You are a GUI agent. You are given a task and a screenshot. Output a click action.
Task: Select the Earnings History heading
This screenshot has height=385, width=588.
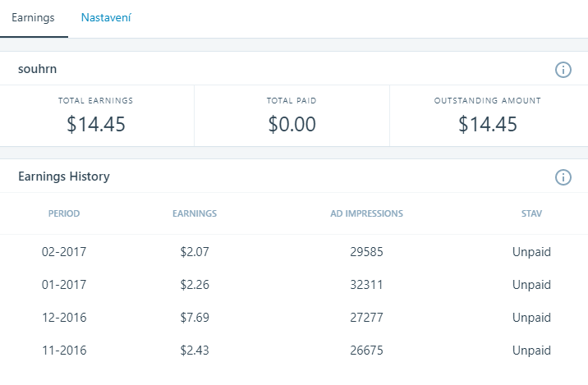(x=64, y=176)
